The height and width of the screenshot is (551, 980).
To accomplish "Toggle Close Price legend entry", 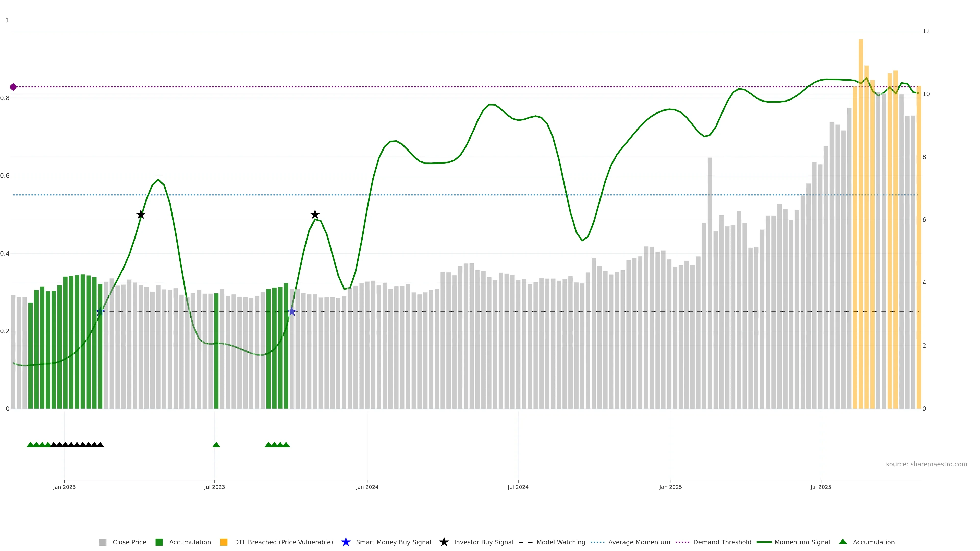I will click(x=129, y=542).
